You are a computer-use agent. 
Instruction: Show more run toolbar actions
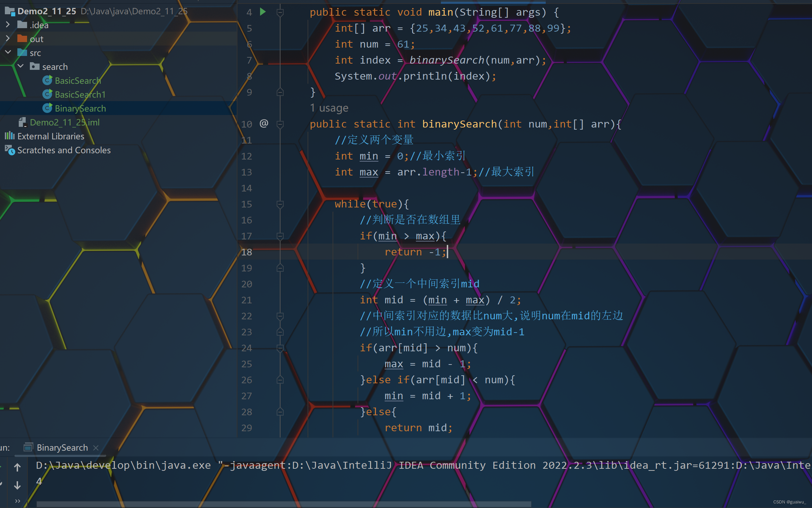tap(17, 501)
